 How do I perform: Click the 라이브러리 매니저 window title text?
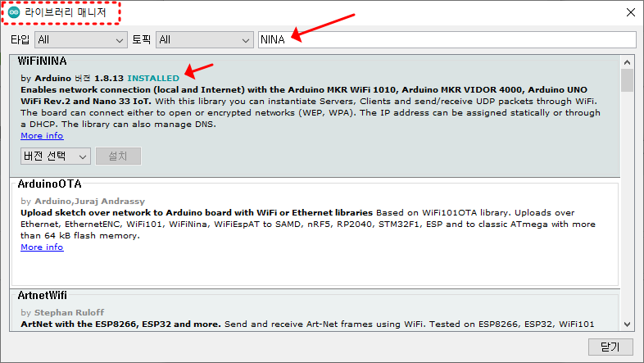pyautogui.click(x=66, y=13)
